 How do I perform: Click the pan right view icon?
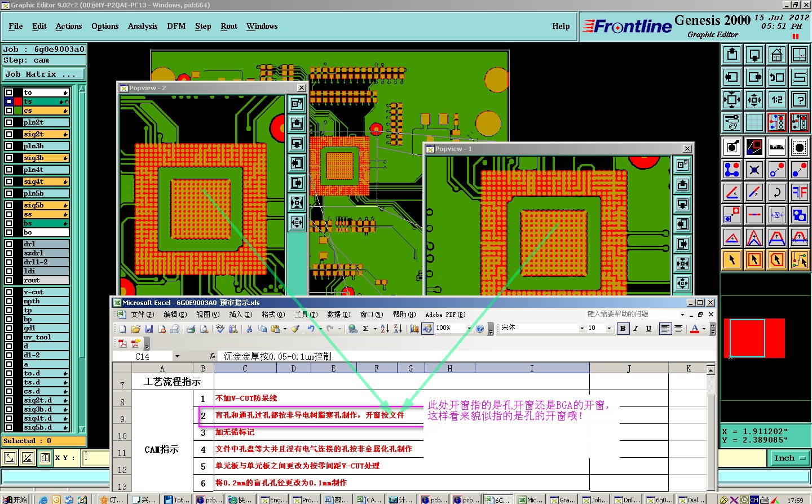(x=754, y=77)
